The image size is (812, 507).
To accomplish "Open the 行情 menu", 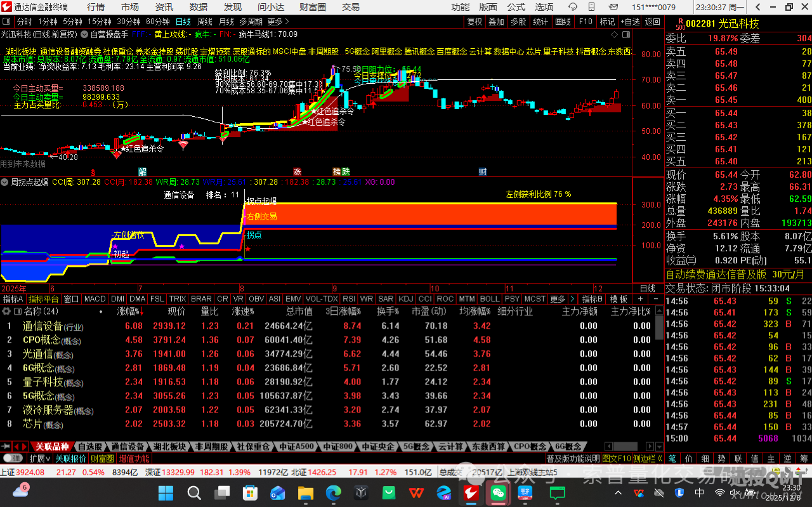I will pyautogui.click(x=96, y=7).
